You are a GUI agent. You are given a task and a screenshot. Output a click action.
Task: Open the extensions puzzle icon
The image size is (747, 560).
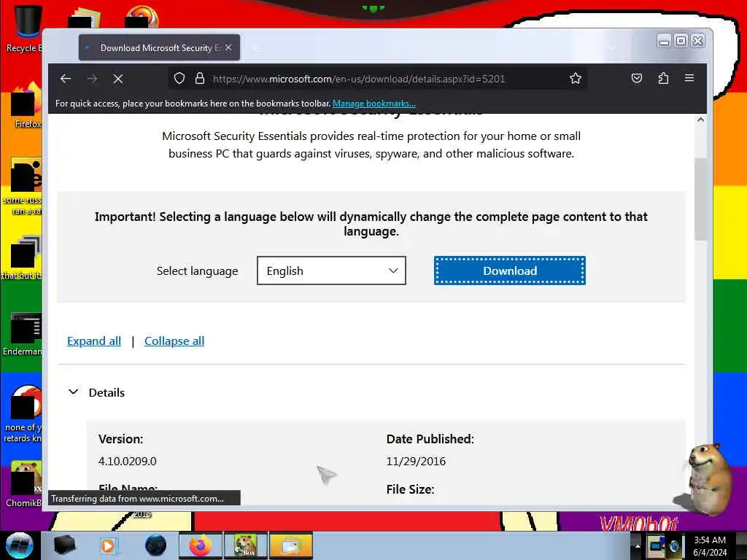[663, 78]
